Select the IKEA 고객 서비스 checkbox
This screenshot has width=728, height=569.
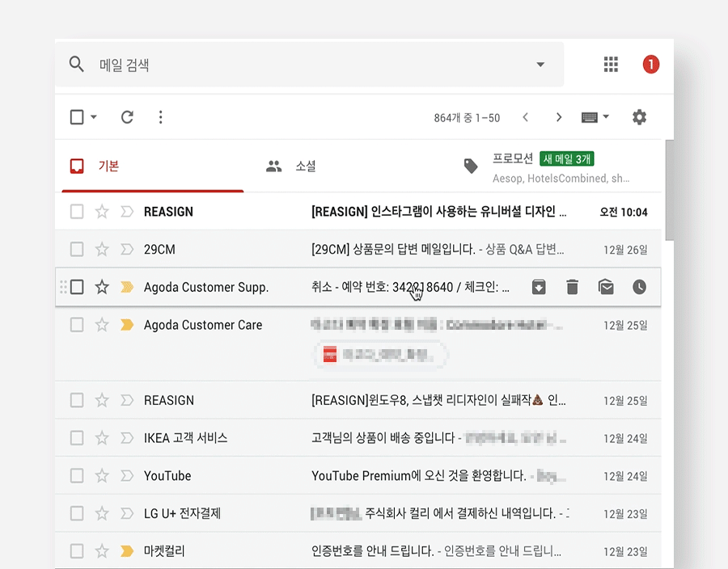[x=77, y=438]
